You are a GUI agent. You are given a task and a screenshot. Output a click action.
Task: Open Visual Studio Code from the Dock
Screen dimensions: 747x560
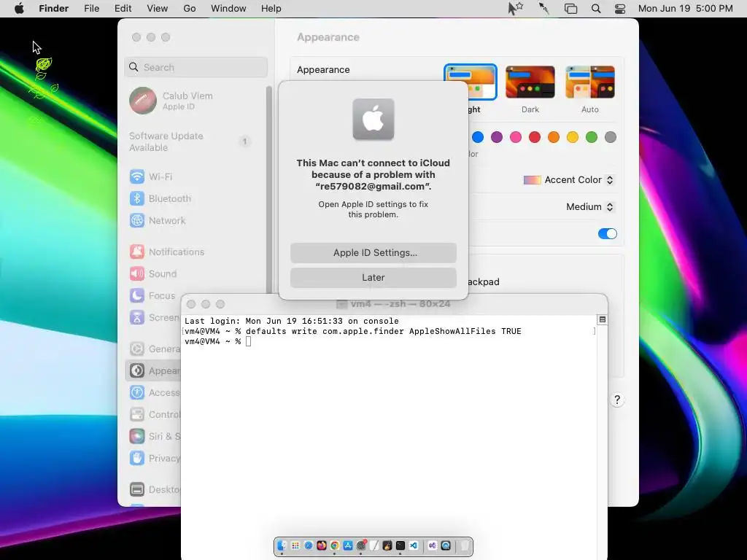tap(414, 545)
